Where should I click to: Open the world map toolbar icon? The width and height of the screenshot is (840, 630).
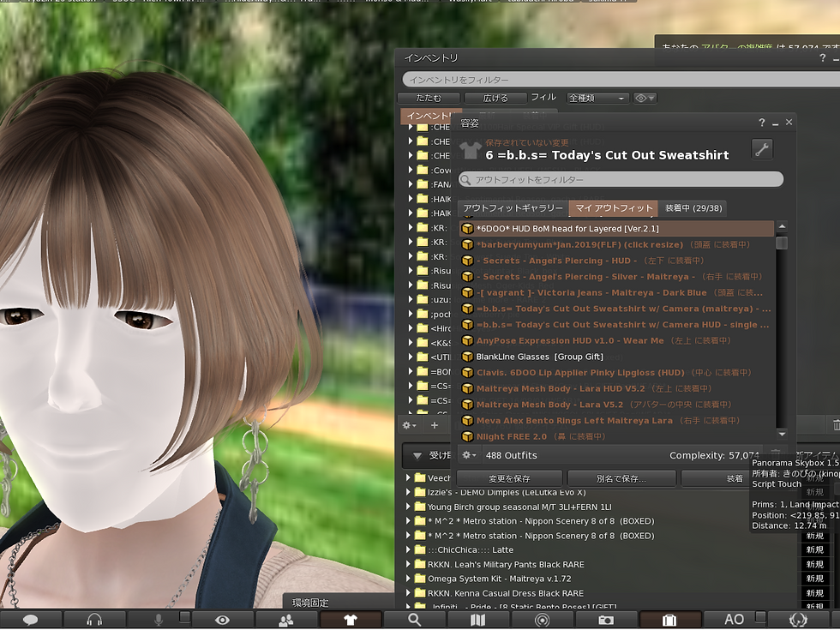click(x=478, y=620)
